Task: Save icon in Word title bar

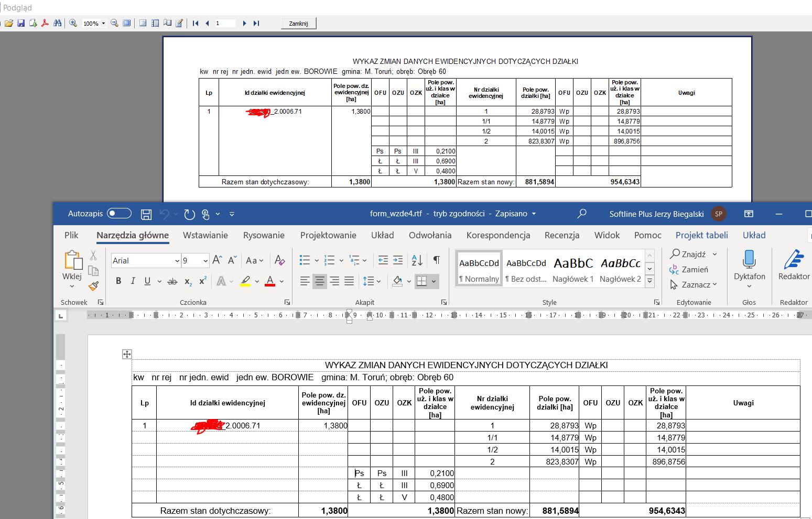Action: tap(146, 214)
